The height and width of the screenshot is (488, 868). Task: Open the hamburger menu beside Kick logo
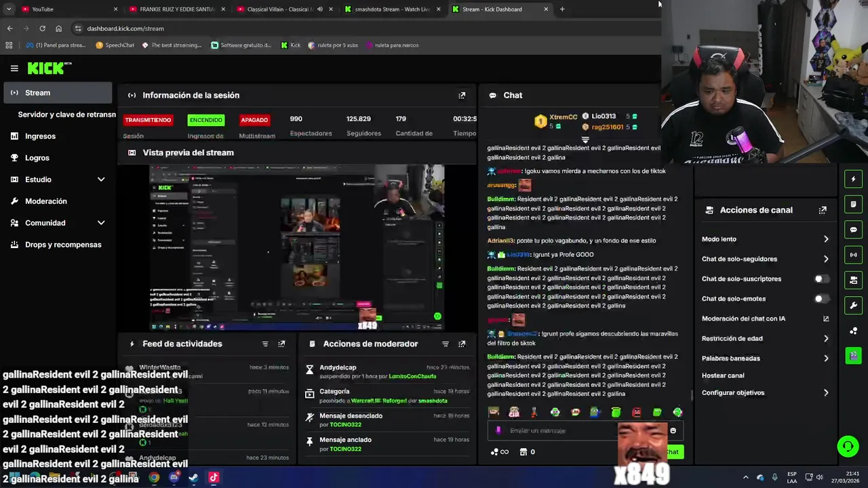pos(14,68)
